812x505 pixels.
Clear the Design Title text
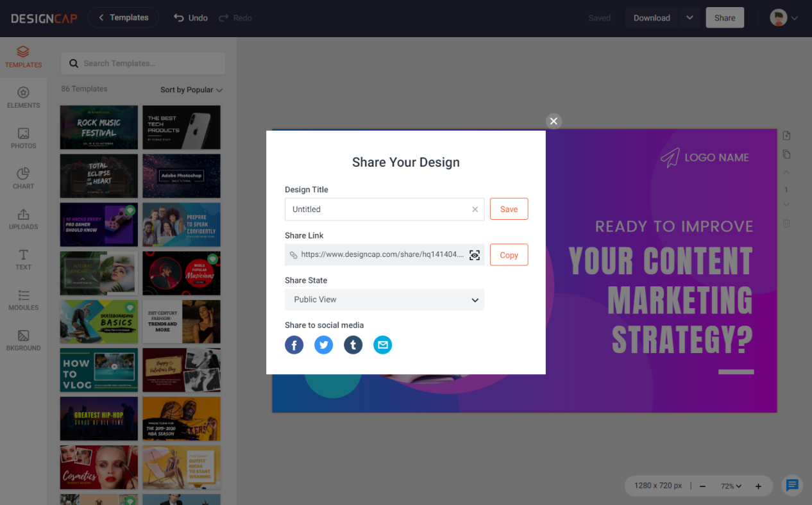[475, 210]
